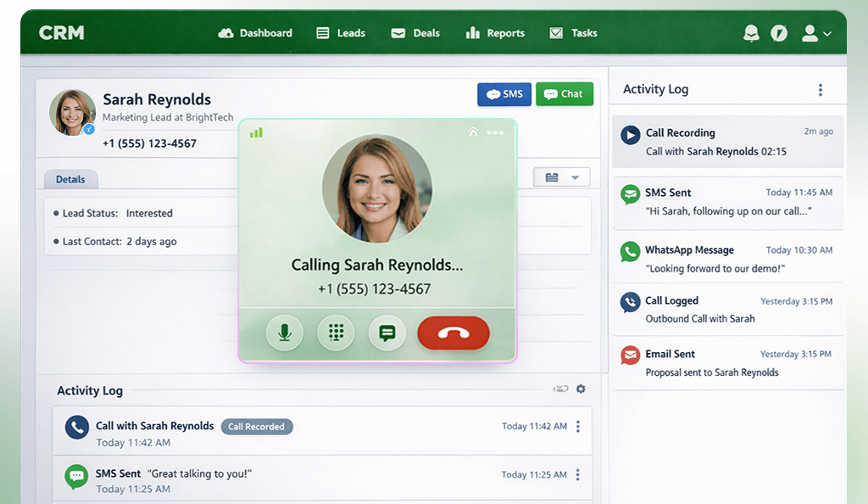Viewport: 868px width, 504px height.
Task: Open the kebab menu beside Activity Log header
Action: click(820, 89)
